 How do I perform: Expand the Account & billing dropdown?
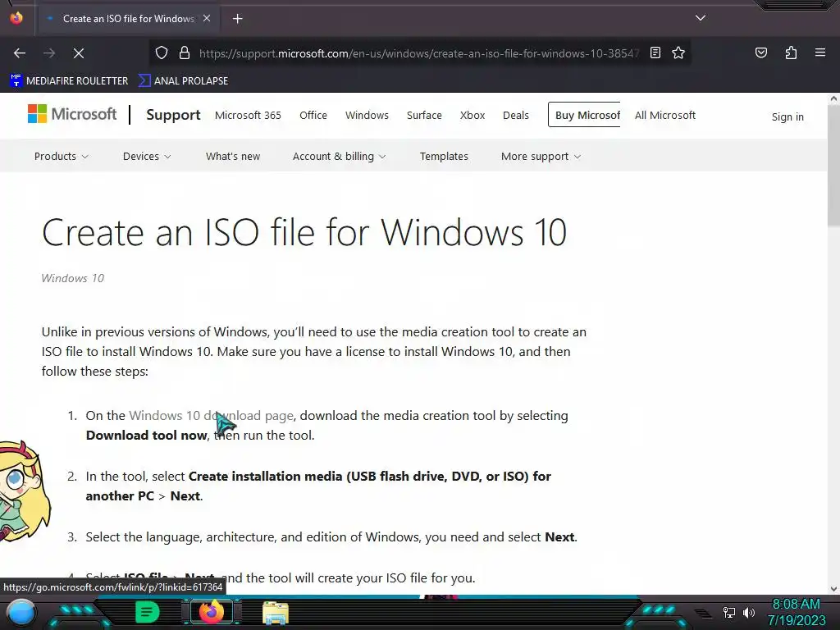point(339,157)
